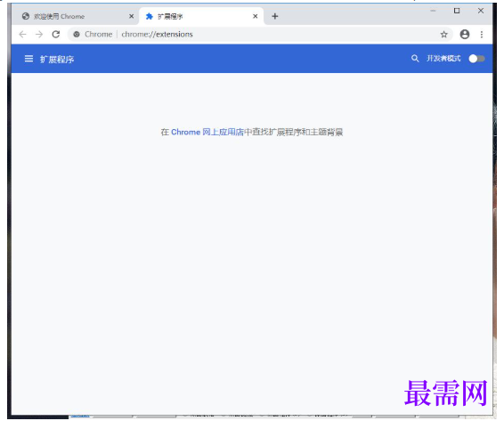
Task: Search extensions with the magnifier icon
Action: point(415,59)
